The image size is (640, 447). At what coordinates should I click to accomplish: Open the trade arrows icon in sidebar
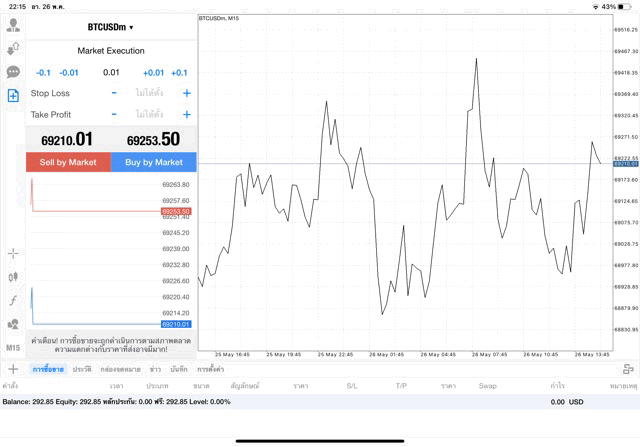click(x=13, y=49)
